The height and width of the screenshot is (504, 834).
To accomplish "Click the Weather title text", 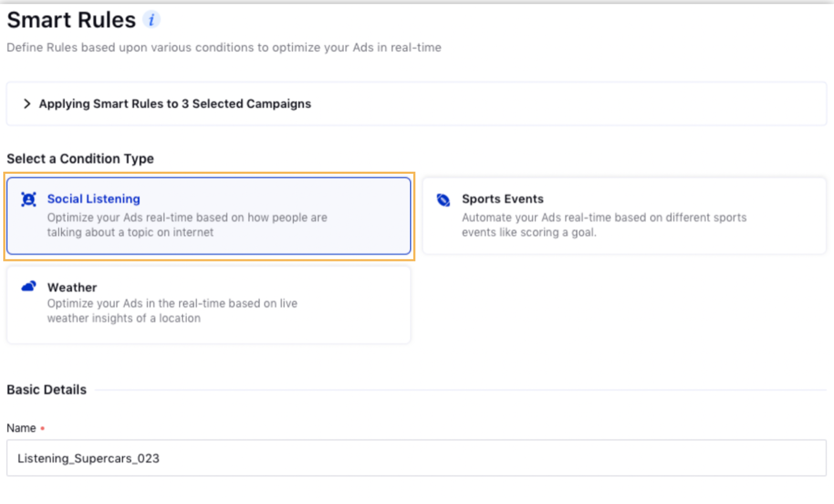I will [72, 288].
